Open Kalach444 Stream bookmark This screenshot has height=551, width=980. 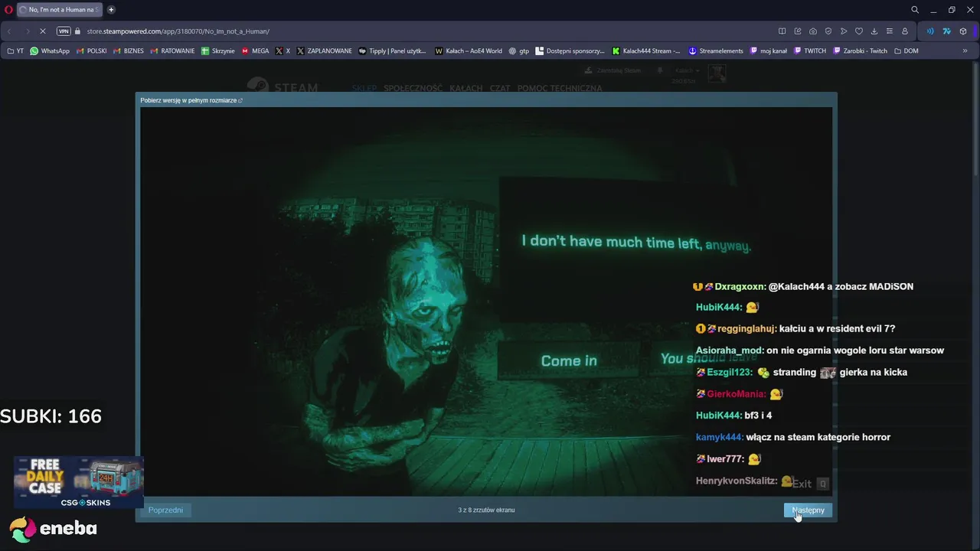click(646, 51)
